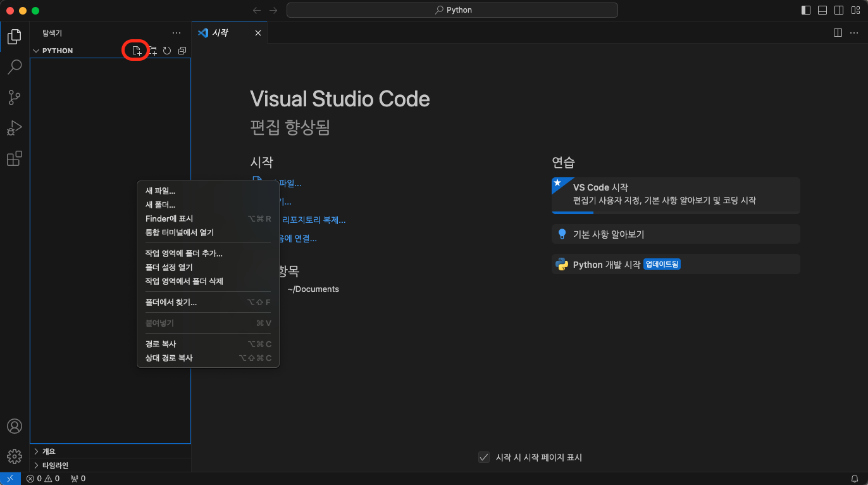This screenshot has height=485, width=868.
Task: Close the 시작 tab
Action: click(257, 33)
